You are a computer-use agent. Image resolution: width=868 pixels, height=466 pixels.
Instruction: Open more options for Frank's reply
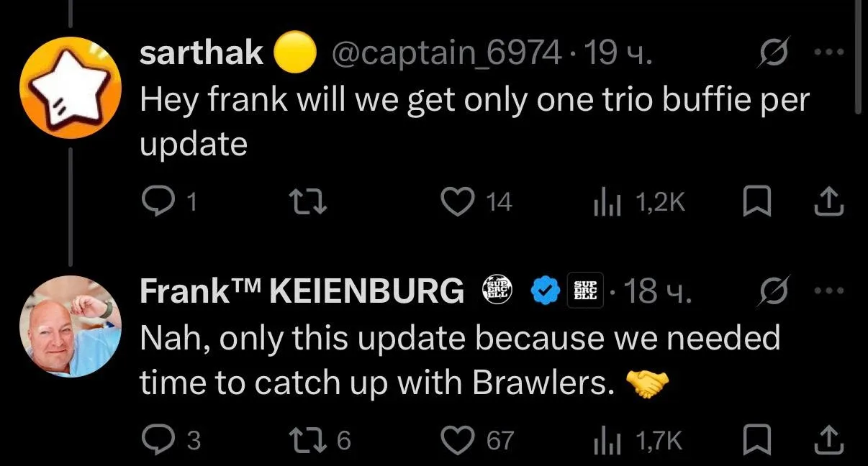(829, 291)
